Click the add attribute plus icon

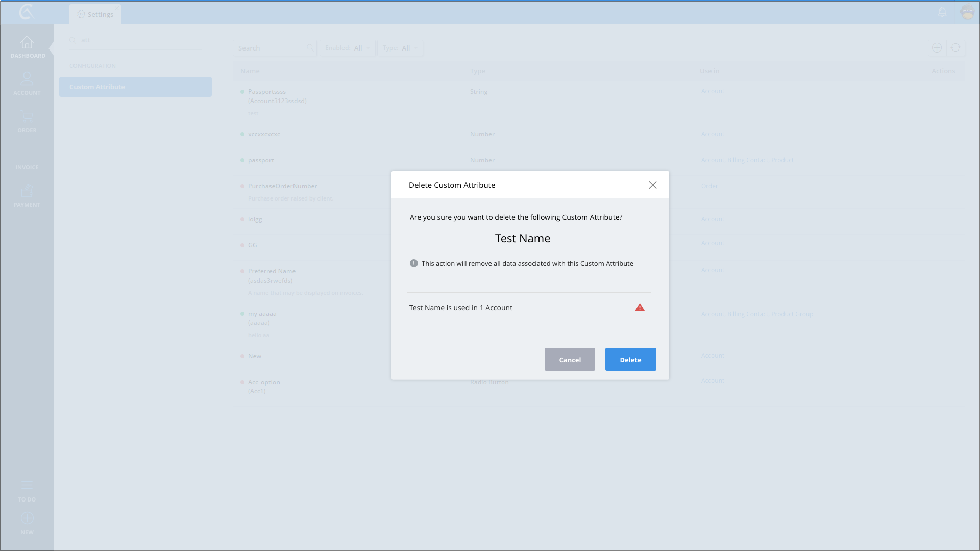(x=937, y=48)
